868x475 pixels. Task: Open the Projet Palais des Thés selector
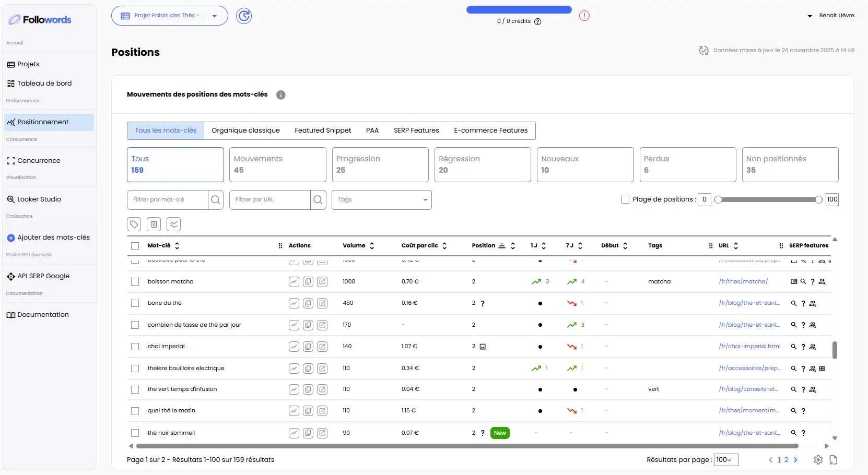pyautogui.click(x=169, y=16)
